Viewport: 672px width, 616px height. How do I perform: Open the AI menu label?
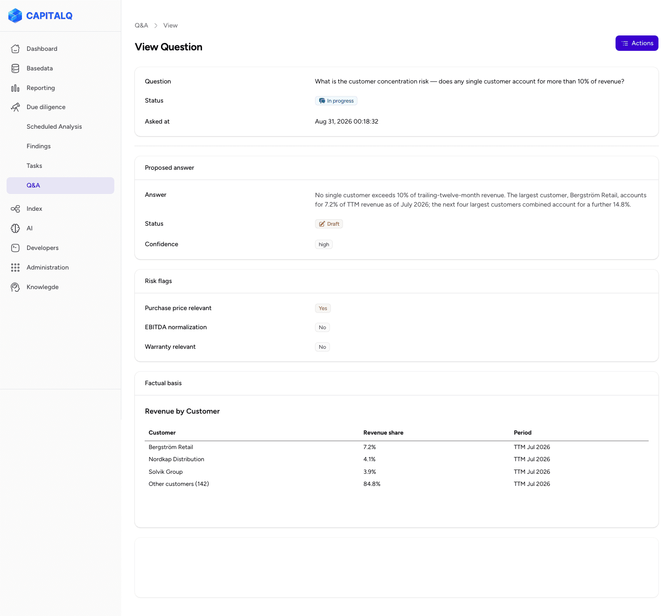[29, 228]
